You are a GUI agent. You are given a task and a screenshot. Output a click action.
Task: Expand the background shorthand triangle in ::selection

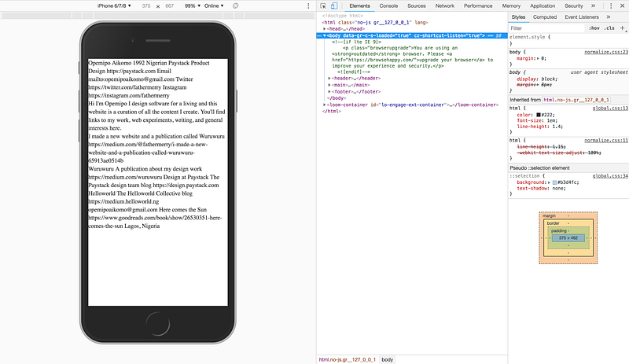pos(549,182)
